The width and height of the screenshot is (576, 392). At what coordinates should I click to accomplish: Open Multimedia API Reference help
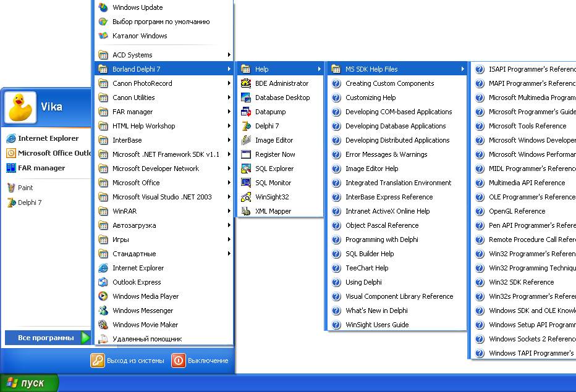(524, 183)
